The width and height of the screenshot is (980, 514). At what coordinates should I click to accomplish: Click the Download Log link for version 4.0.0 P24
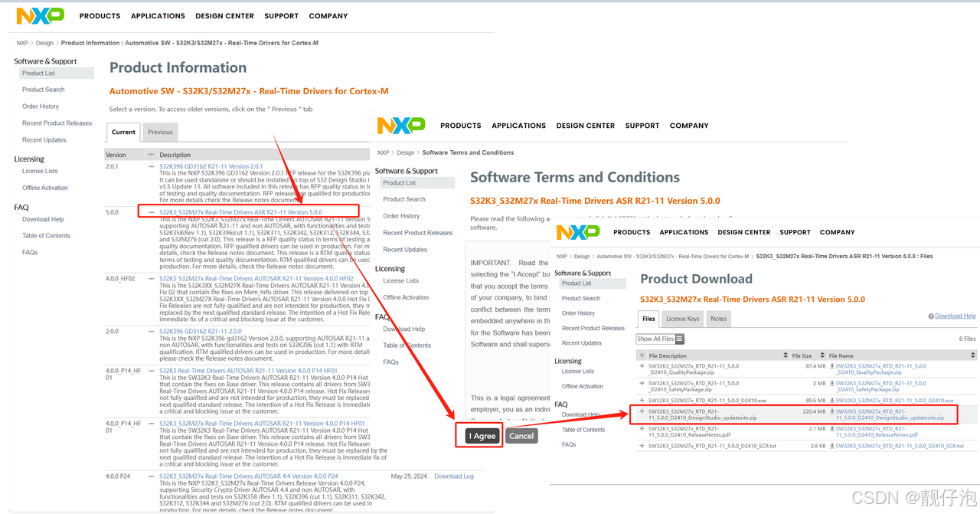tap(456, 476)
